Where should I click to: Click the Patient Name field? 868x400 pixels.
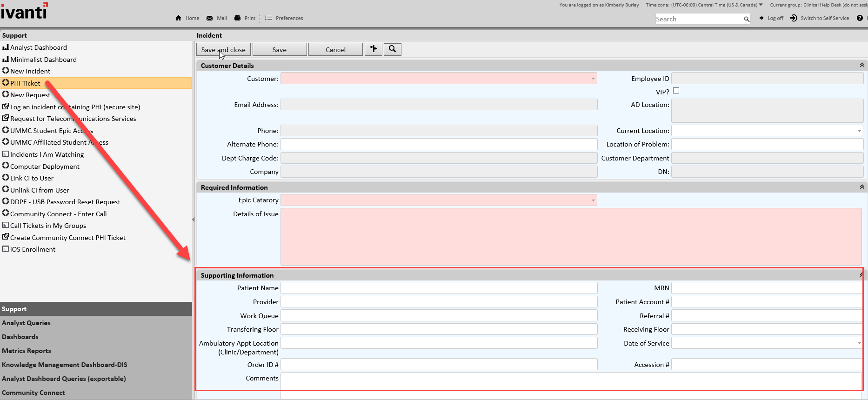pyautogui.click(x=439, y=288)
